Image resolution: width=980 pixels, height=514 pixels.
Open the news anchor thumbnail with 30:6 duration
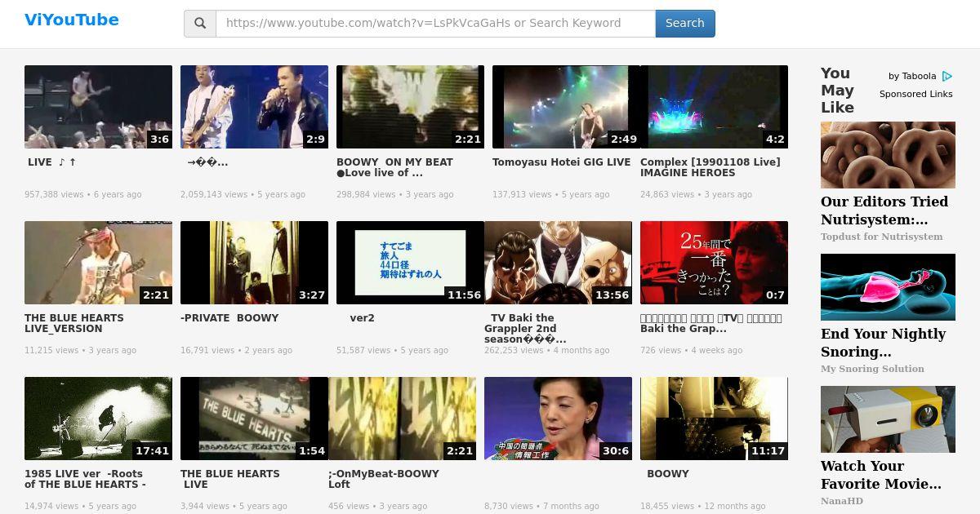(x=558, y=419)
